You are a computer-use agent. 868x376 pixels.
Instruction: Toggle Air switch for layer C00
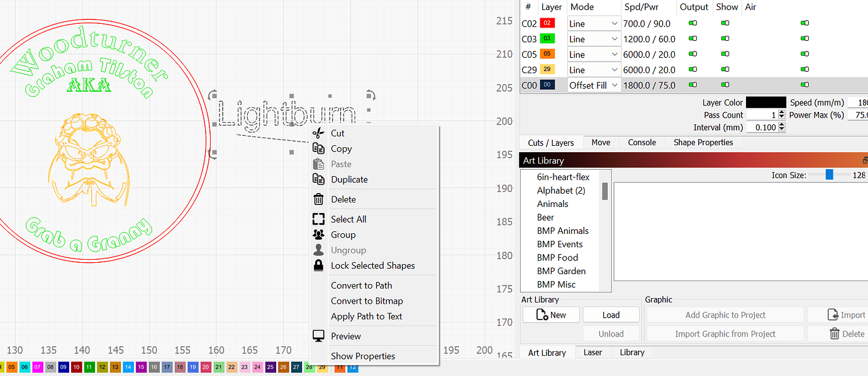coord(804,85)
